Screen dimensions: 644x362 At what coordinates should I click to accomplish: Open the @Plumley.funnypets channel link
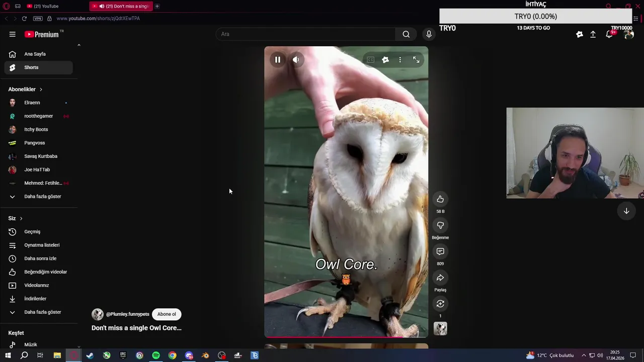(128, 314)
